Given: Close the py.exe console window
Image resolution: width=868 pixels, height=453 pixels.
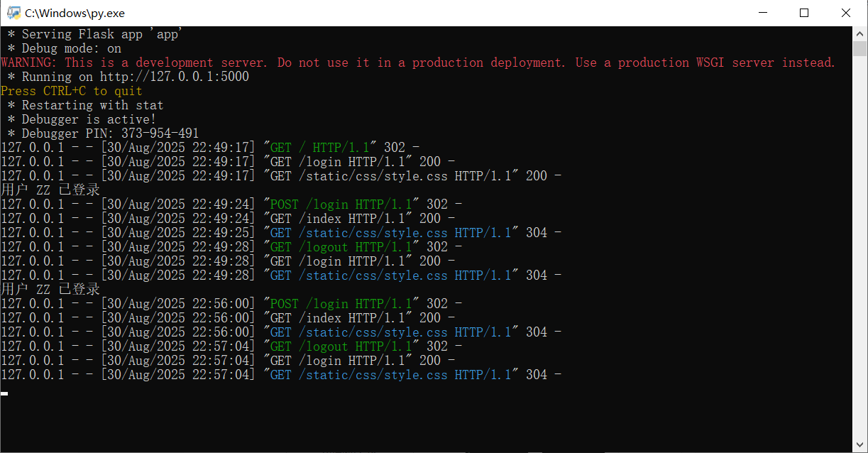Looking at the screenshot, I should 846,13.
